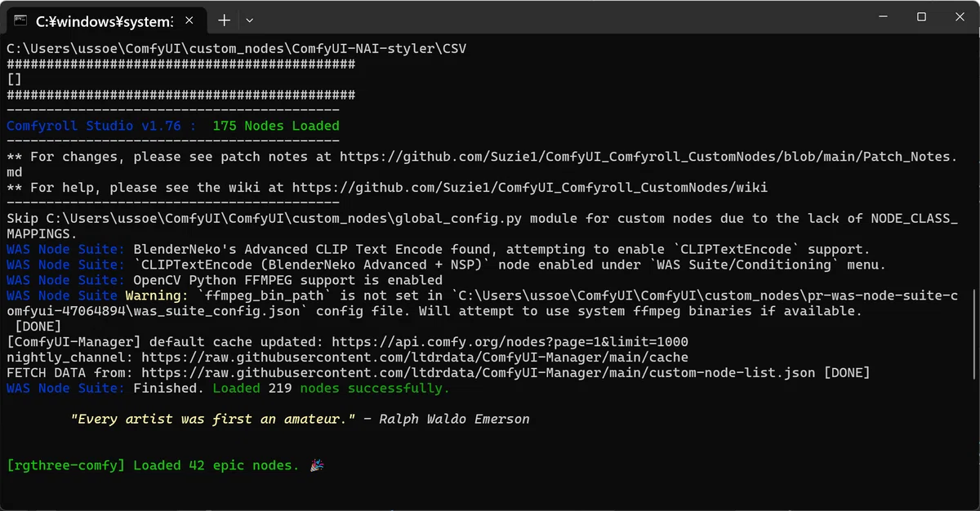The image size is (980, 511).
Task: Click the command prompt icon in the tab
Action: 21,20
